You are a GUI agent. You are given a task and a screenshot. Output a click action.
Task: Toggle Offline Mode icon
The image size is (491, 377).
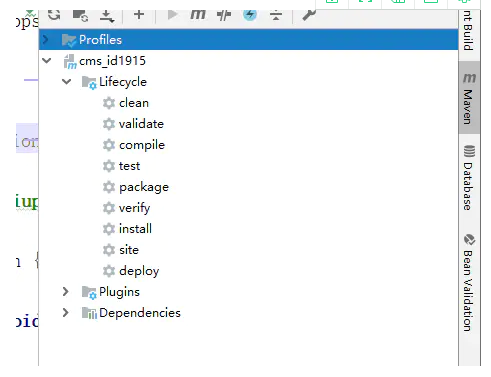click(x=224, y=15)
